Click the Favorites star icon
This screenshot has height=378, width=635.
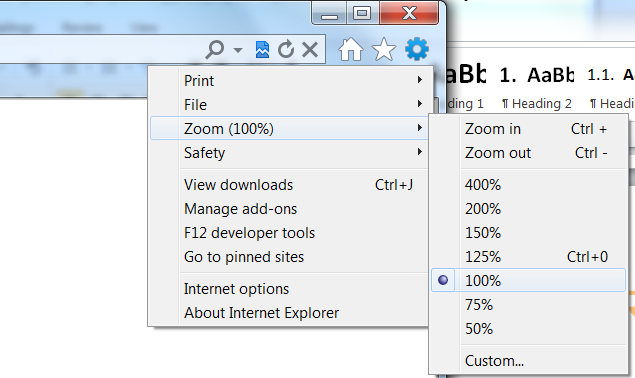click(x=384, y=49)
